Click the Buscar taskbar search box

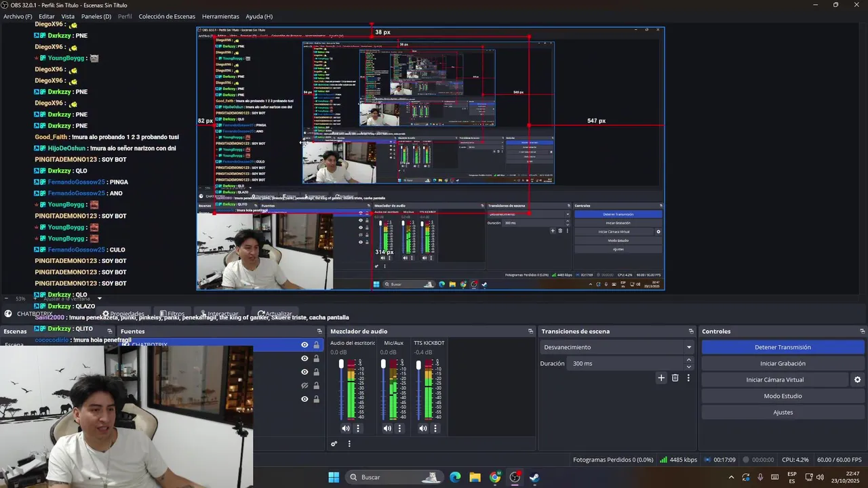coord(393,477)
